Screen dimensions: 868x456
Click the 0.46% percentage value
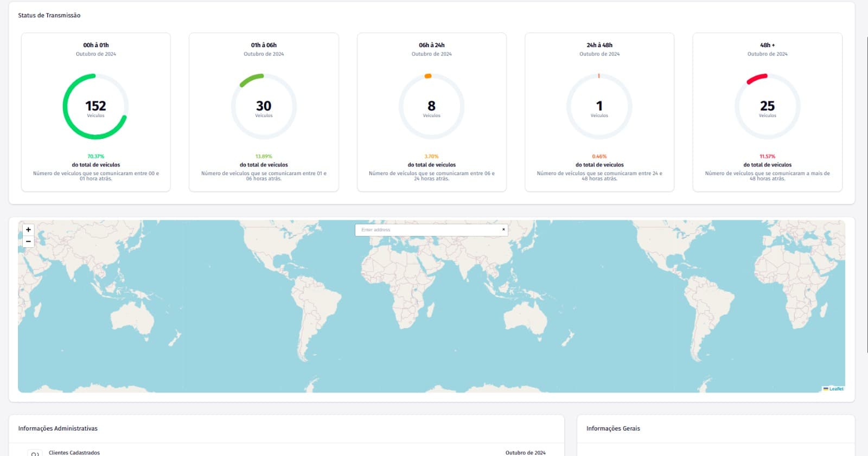599,156
